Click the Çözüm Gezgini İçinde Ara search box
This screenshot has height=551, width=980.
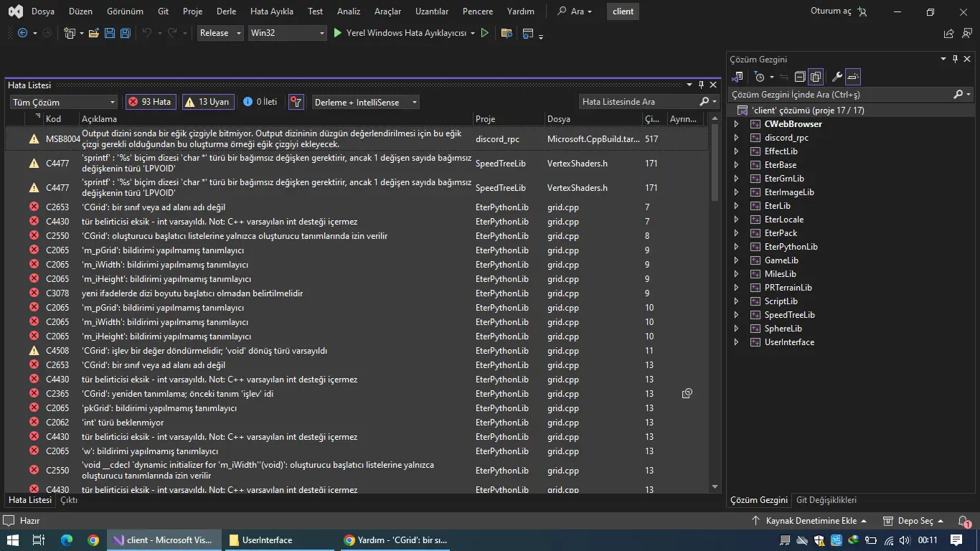839,94
